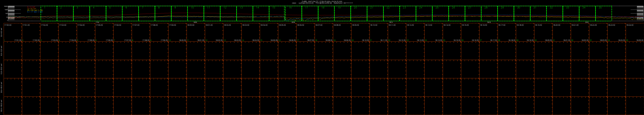This screenshot has width=644, height=115.
Task: Click the FLARE date title text
Action: [x=322, y=1]
